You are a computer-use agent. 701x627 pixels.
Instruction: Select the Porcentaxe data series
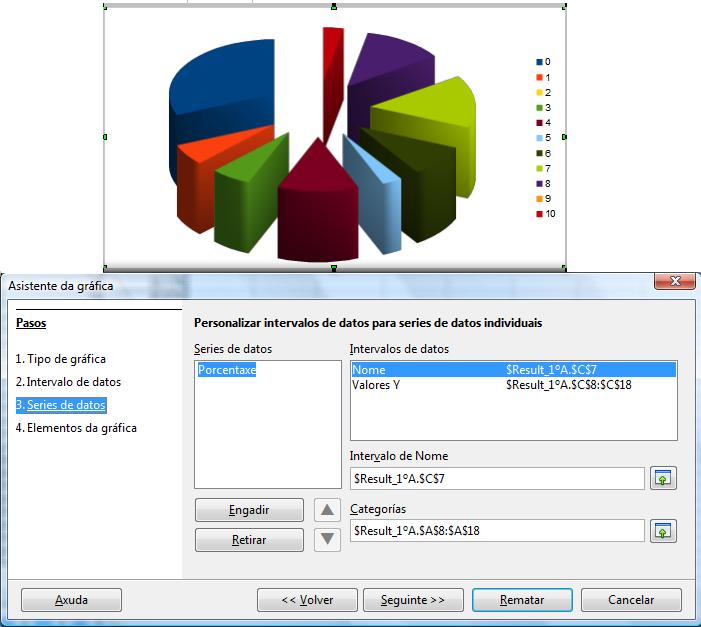pos(227,370)
